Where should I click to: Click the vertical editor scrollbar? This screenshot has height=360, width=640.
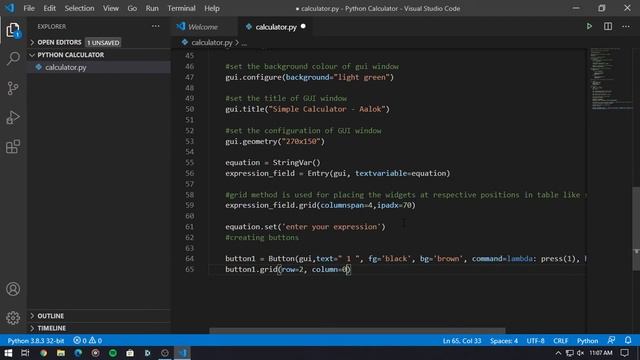(x=636, y=229)
